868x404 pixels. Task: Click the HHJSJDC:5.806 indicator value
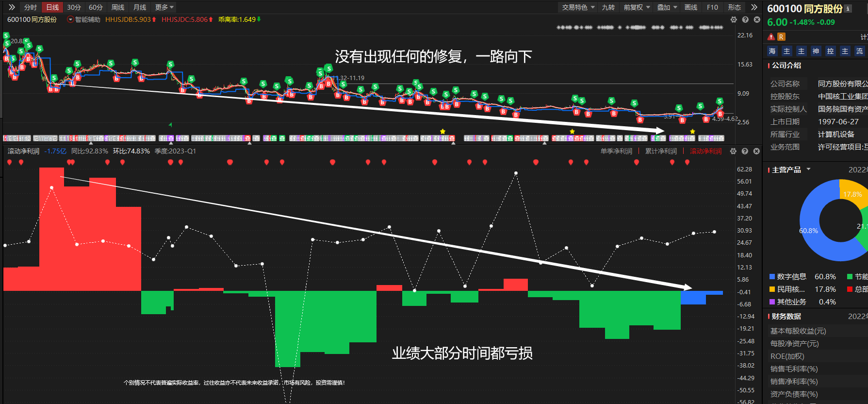(x=187, y=19)
